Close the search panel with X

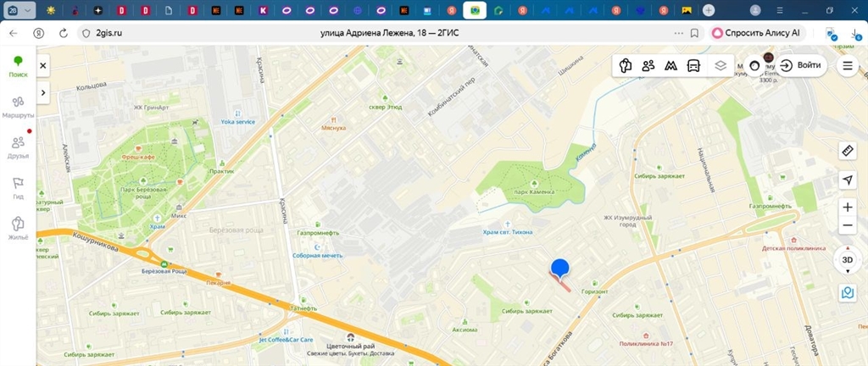pyautogui.click(x=43, y=65)
